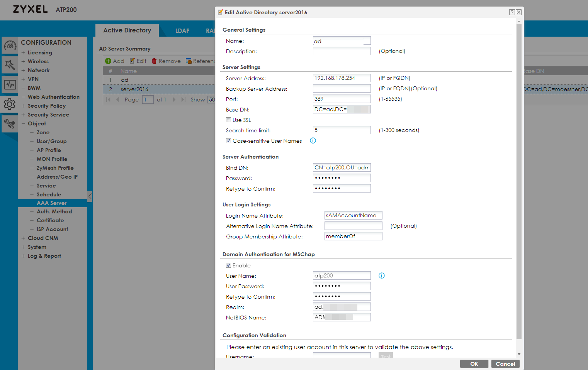
Task: Click the monitor waveform sidebar icon
Action: coord(10,84)
